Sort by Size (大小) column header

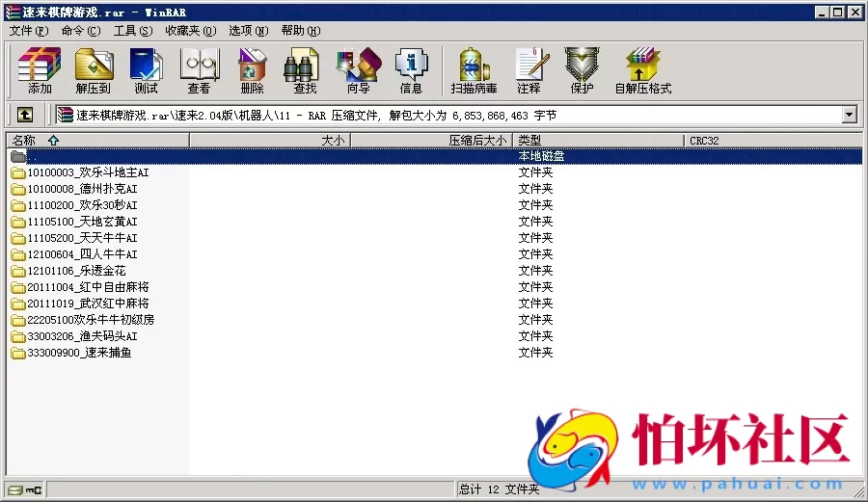[270, 141]
